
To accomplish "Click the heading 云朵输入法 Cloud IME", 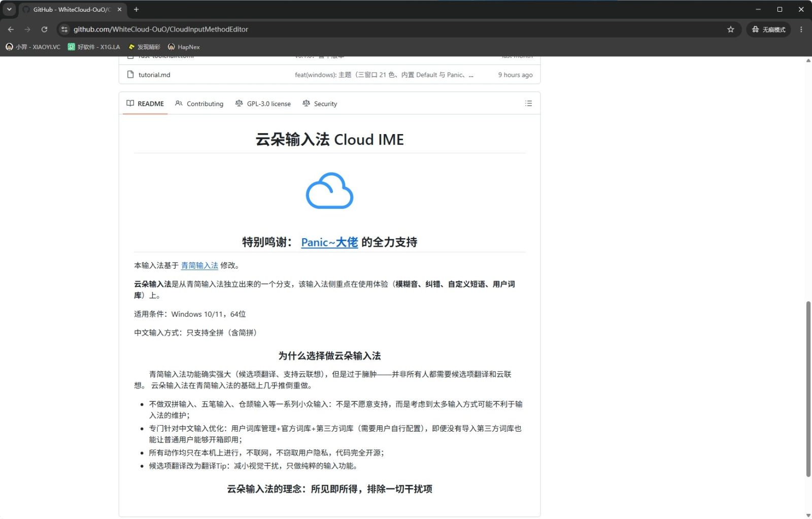I will point(329,140).
